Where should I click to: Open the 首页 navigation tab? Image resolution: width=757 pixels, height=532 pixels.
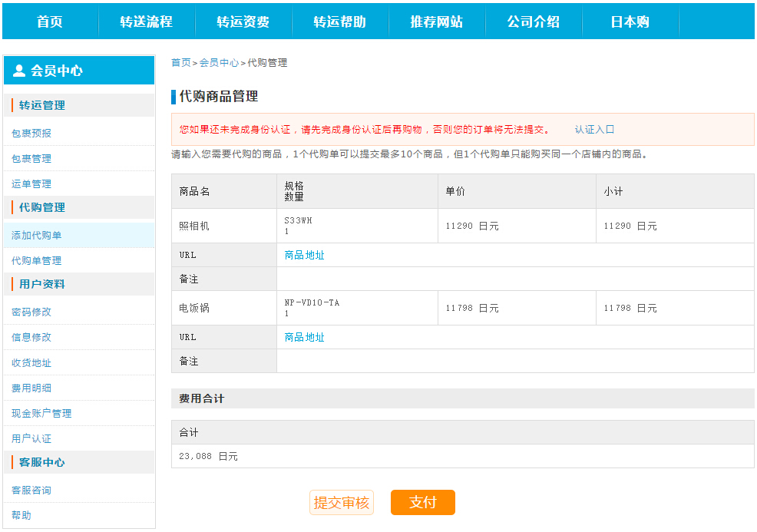click(50, 21)
